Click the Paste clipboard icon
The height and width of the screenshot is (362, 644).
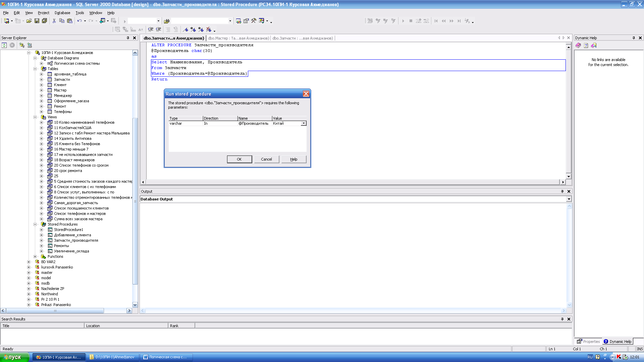coord(70,21)
